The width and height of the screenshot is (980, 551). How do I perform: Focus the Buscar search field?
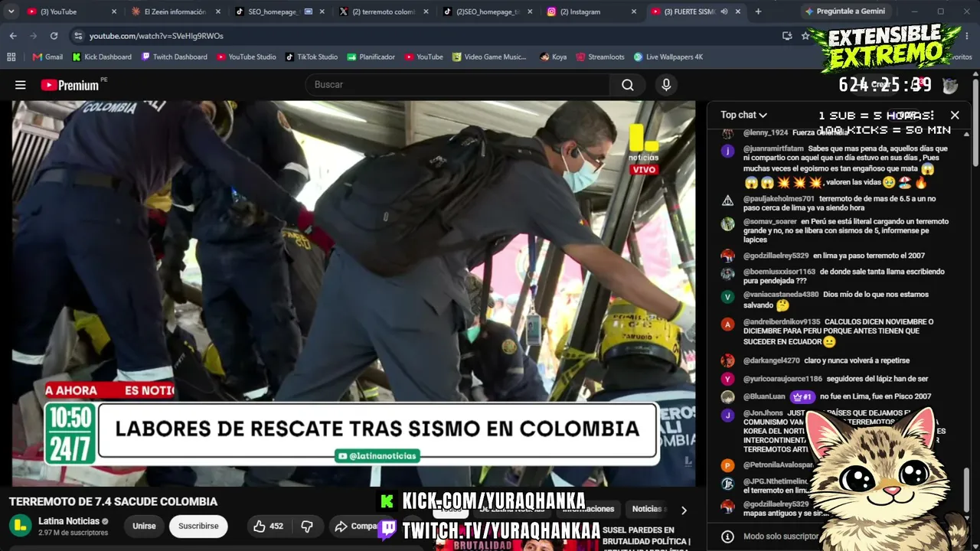[457, 85]
